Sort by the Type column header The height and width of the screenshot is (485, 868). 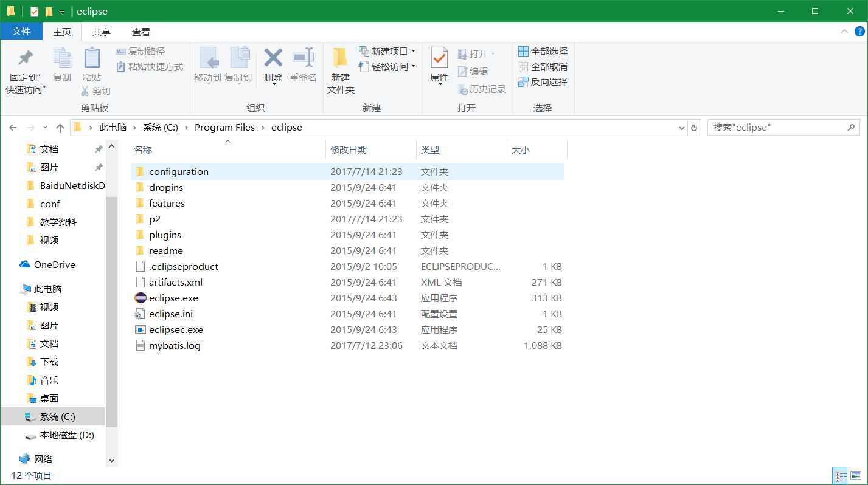click(x=461, y=150)
